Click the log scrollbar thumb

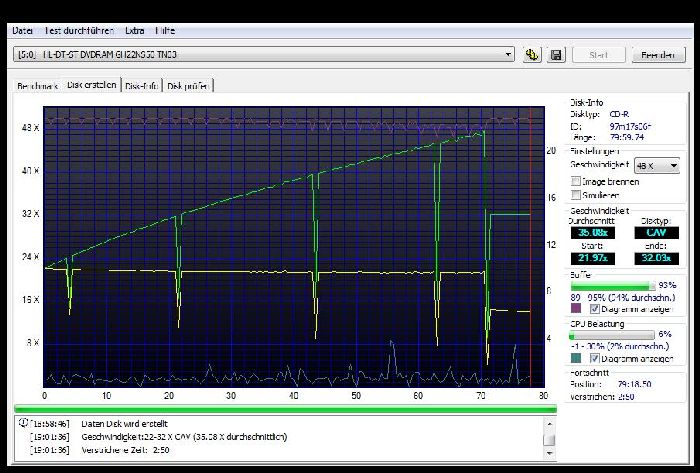tap(550, 440)
